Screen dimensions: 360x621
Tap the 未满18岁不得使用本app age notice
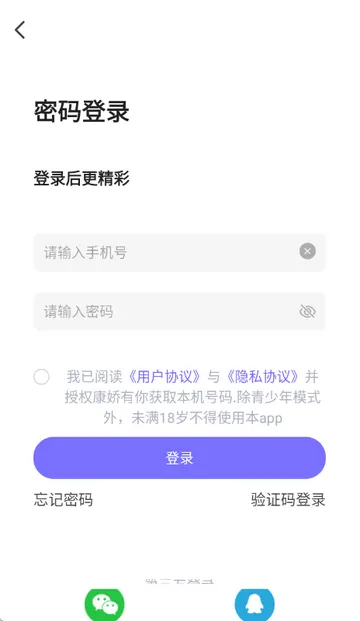pyautogui.click(x=207, y=418)
